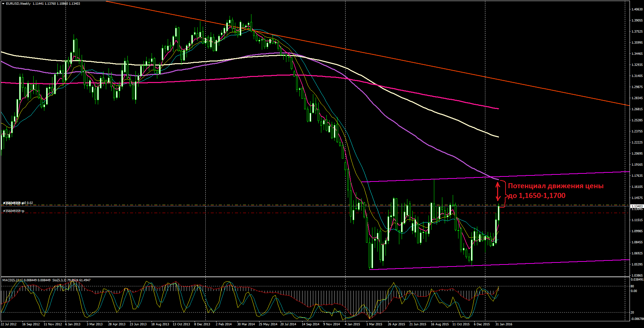
Task: Click the small triangle before EURUSD,Weekly title
Action: coord(3,4)
